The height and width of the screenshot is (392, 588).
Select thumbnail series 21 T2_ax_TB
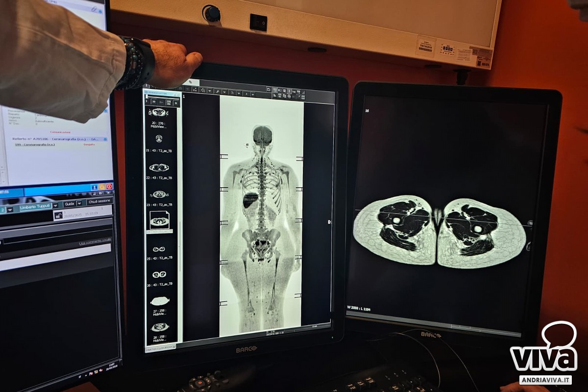[159, 139]
